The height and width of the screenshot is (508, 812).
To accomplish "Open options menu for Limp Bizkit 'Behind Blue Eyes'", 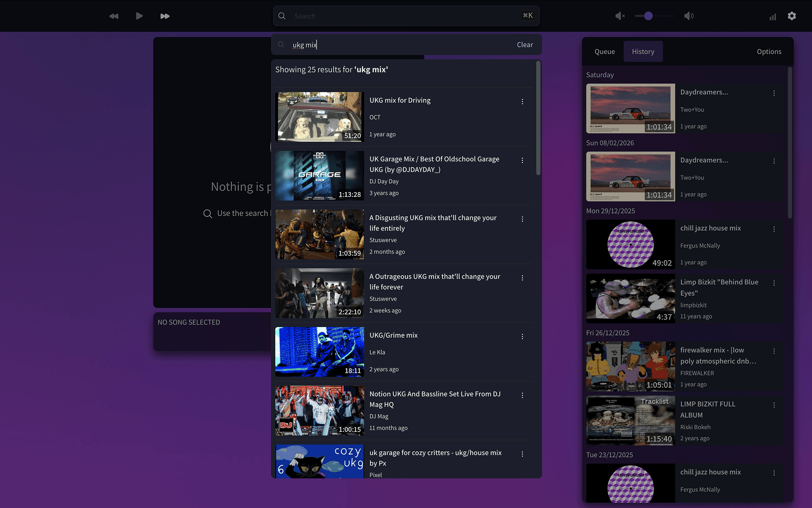I will (x=774, y=283).
